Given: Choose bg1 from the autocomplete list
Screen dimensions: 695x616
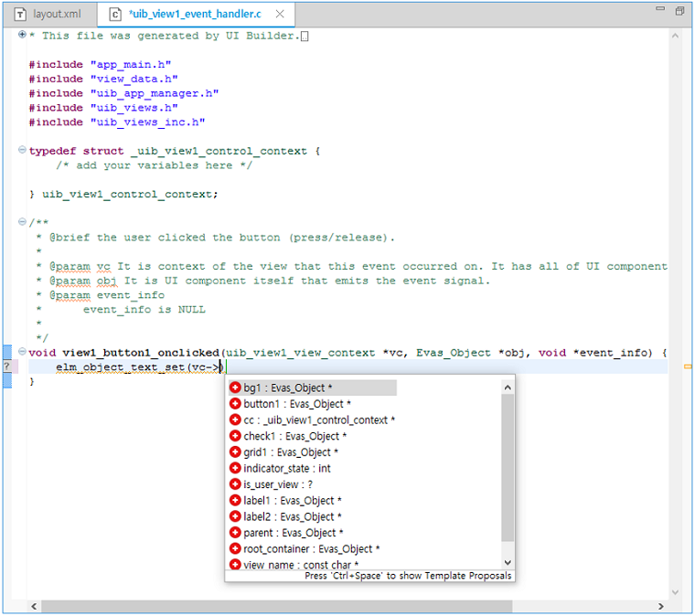Looking at the screenshot, I should pos(287,388).
